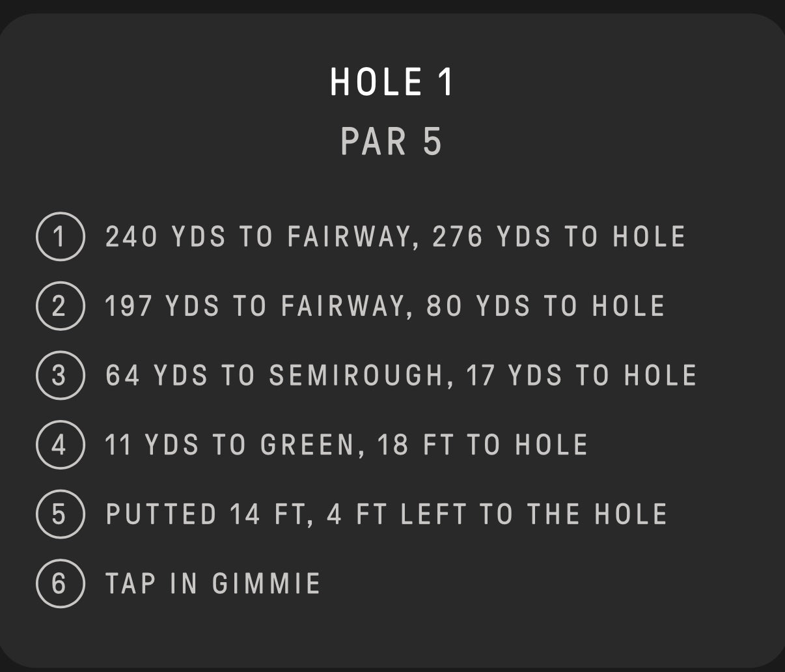Click the circled number 2 shot icon
The width and height of the screenshot is (785, 672).
click(60, 306)
